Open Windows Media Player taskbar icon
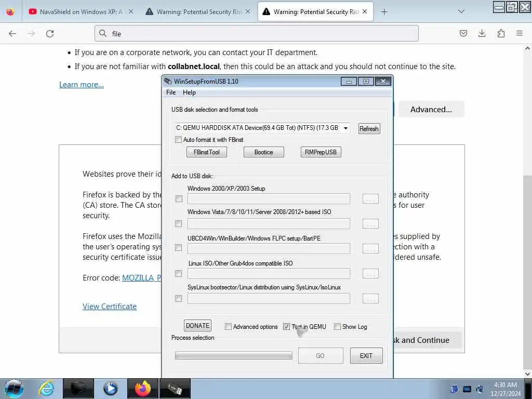Image resolution: width=532 pixels, height=399 pixels. [x=110, y=389]
